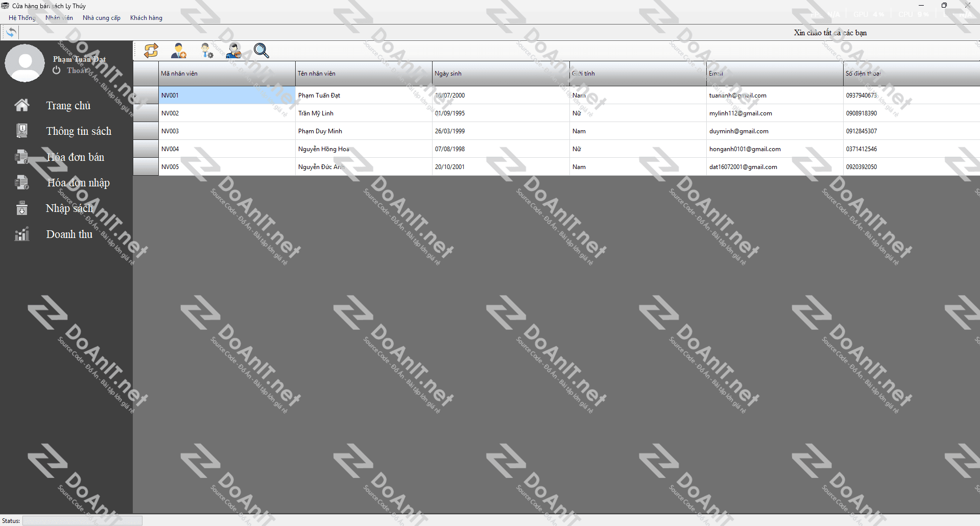The height and width of the screenshot is (526, 980).
Task: Click row header selector for NV003
Action: tap(146, 131)
